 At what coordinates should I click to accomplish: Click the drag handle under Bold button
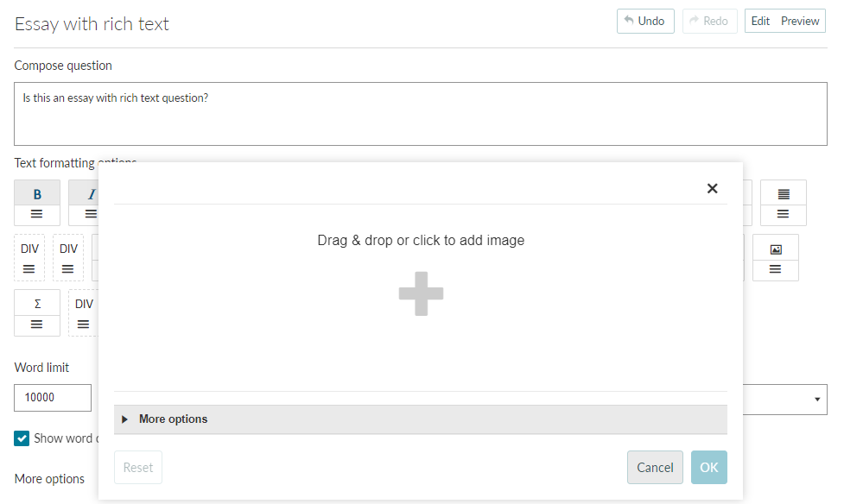36,214
